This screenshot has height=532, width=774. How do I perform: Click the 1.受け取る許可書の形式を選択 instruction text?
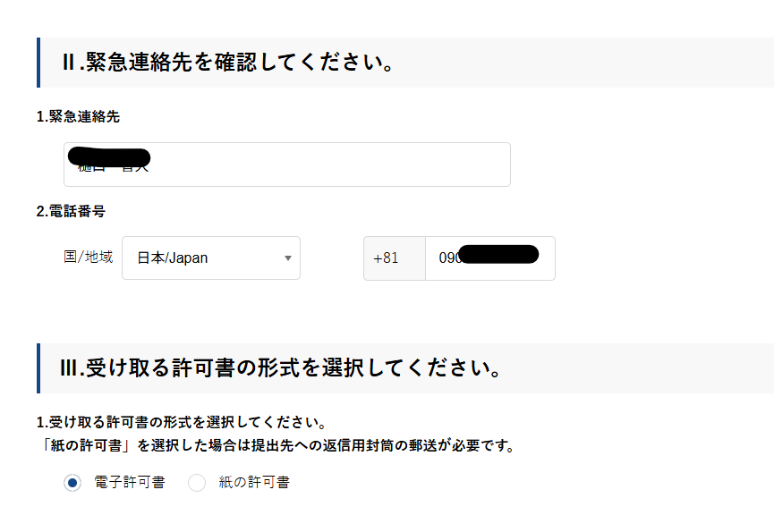coord(181,421)
